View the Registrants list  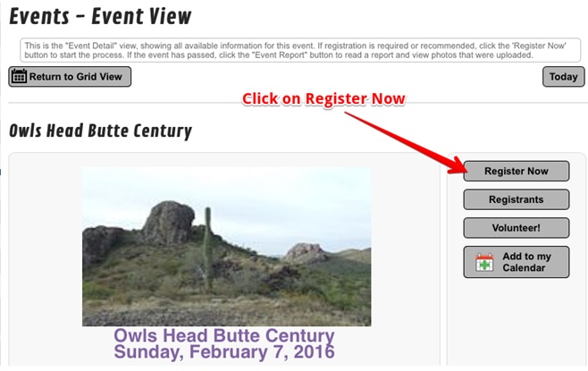click(x=516, y=199)
